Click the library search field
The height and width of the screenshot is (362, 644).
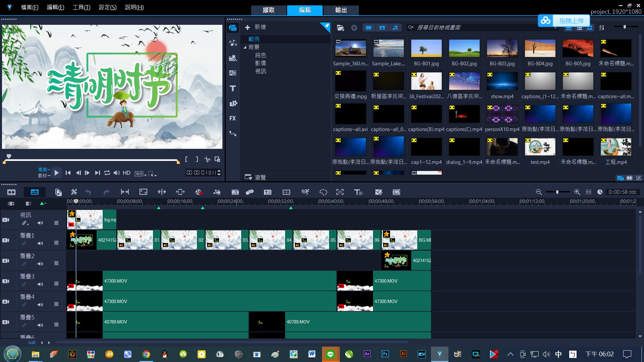tap(483, 27)
